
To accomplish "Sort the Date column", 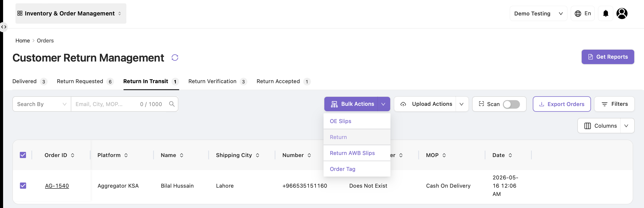I will point(510,155).
